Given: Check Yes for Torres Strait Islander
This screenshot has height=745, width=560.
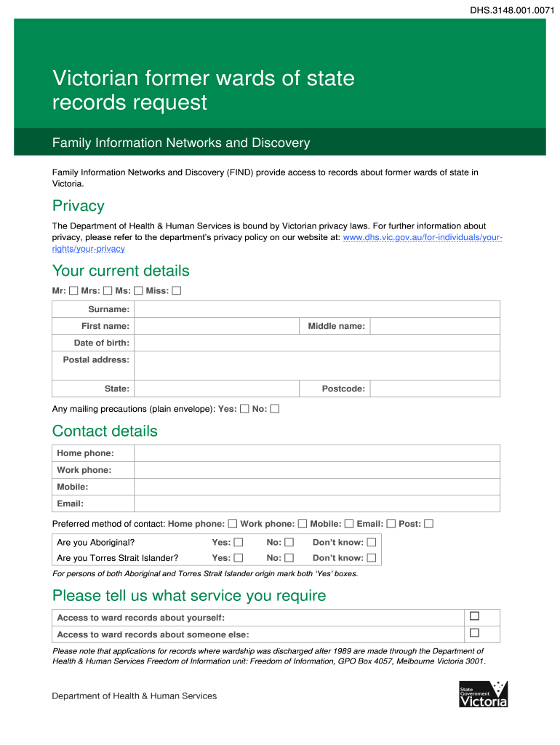Looking at the screenshot, I should click(239, 558).
